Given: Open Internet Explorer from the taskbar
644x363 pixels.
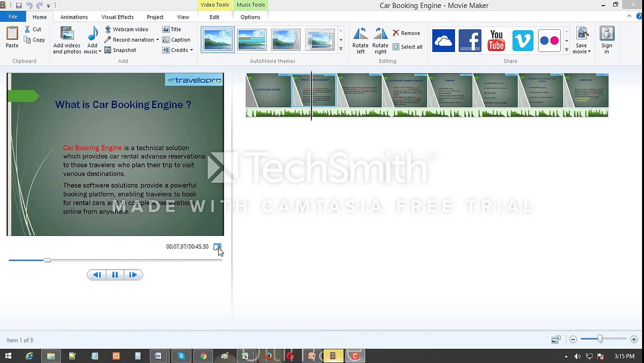Looking at the screenshot, I should click(29, 356).
